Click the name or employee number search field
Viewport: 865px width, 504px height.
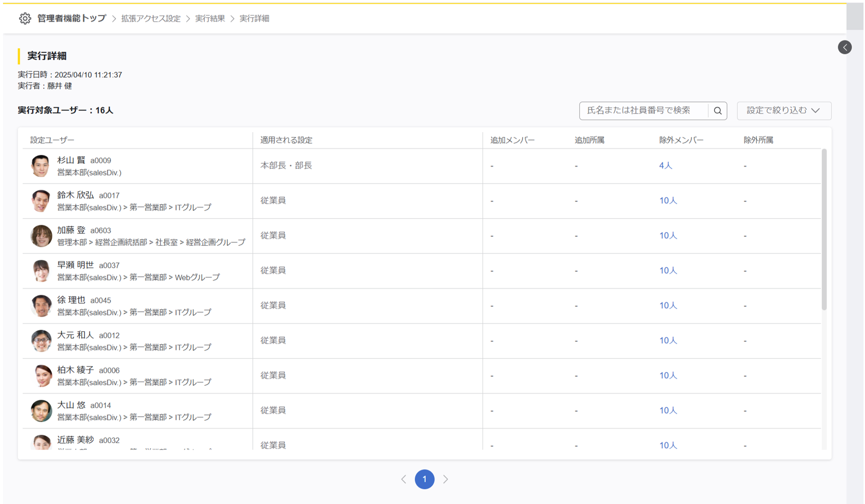pyautogui.click(x=644, y=111)
